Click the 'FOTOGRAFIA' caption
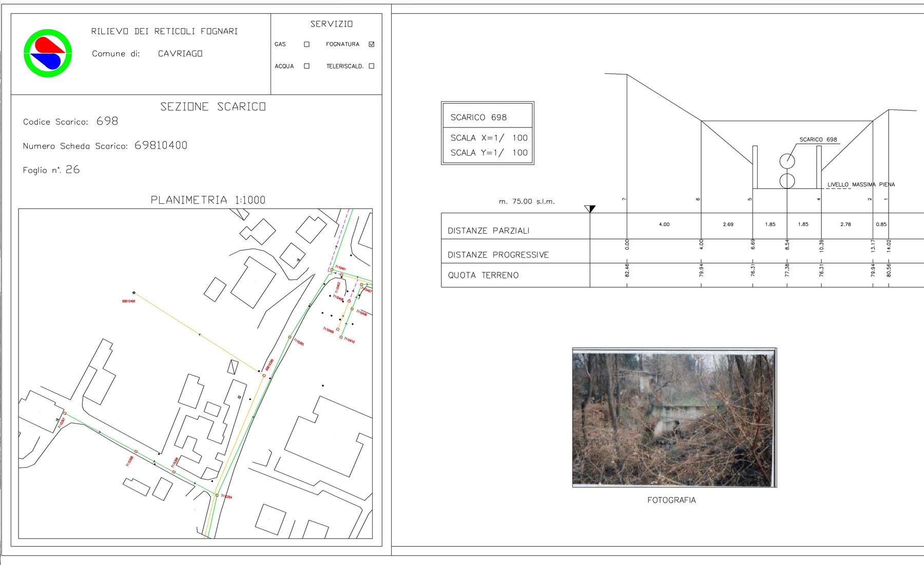The height and width of the screenshot is (565, 924). click(671, 500)
